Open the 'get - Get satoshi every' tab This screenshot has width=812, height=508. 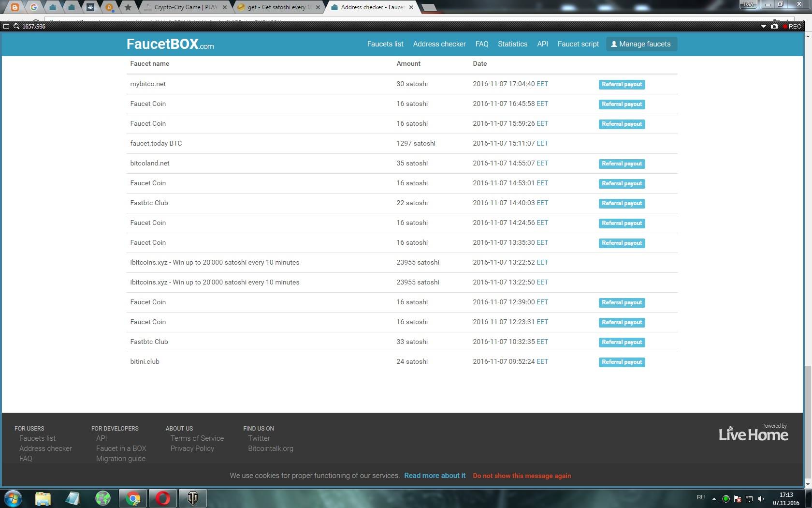(x=278, y=7)
